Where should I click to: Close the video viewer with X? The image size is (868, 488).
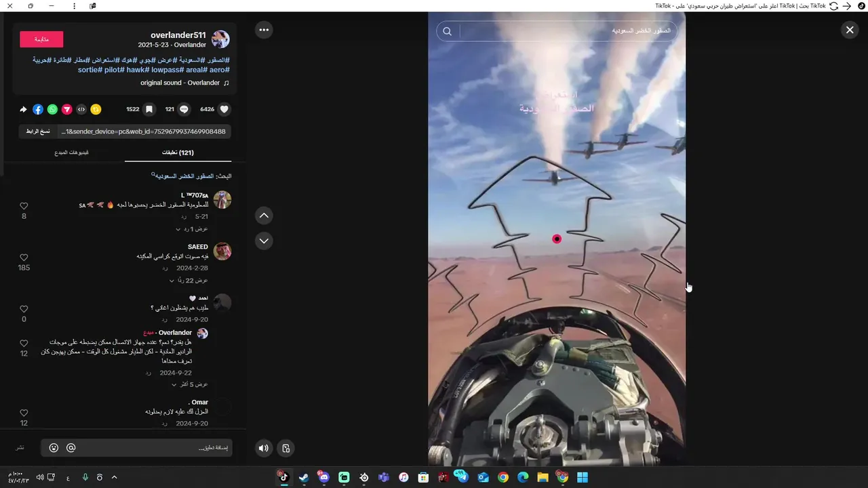coord(850,30)
